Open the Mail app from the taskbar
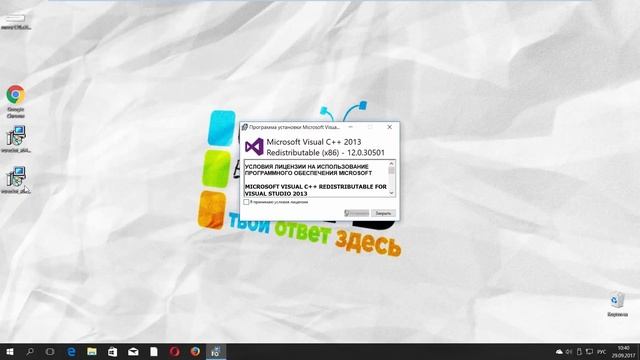 click(x=133, y=351)
